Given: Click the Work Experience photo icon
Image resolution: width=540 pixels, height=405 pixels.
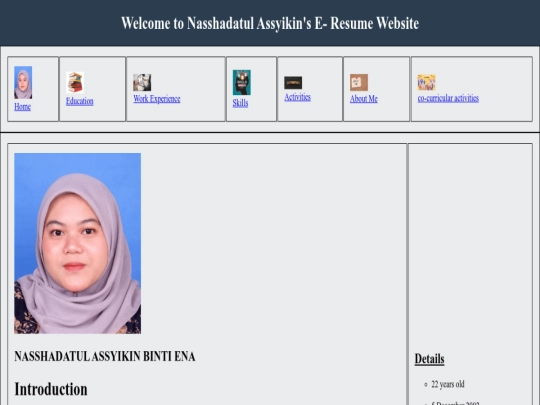Looking at the screenshot, I should [x=142, y=82].
